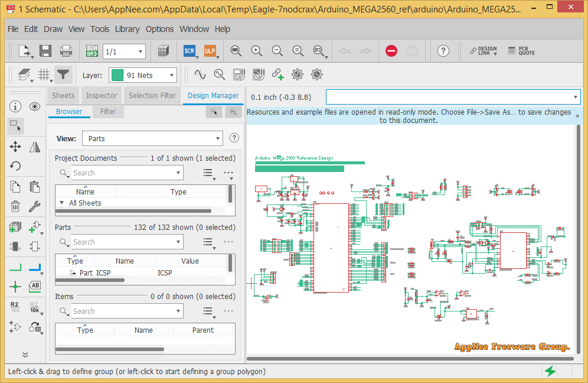Select the Group selection tool
The height and width of the screenshot is (383, 588).
pyautogui.click(x=15, y=126)
